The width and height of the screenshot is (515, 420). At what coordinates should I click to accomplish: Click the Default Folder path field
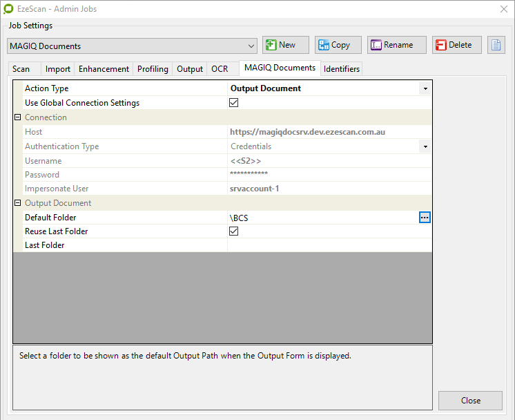click(322, 218)
